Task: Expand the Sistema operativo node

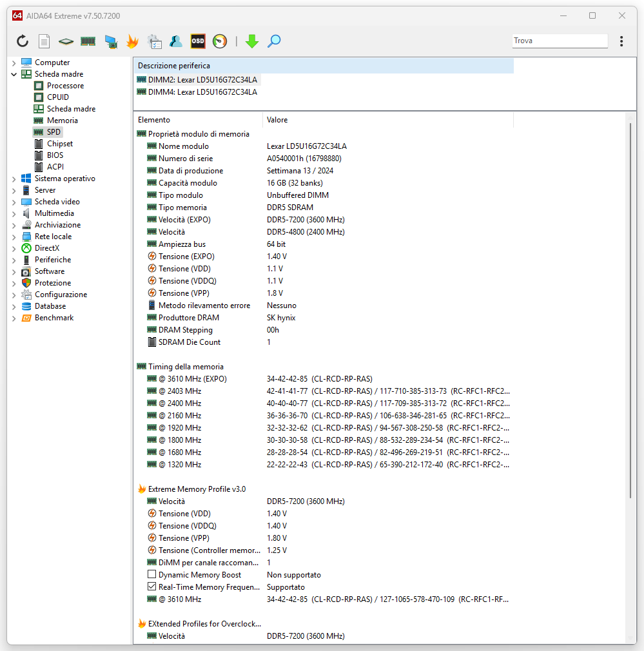Action: coord(14,179)
